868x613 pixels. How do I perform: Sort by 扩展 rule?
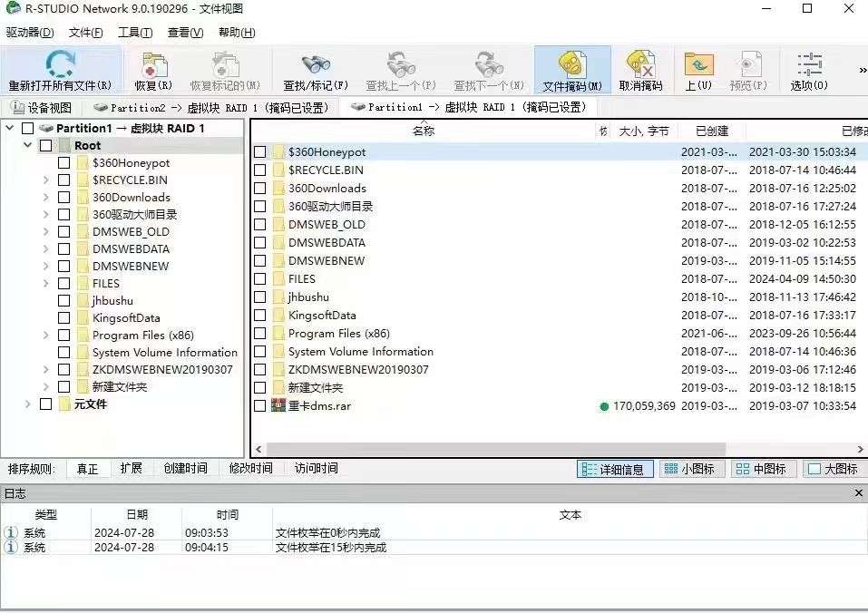[x=132, y=469]
